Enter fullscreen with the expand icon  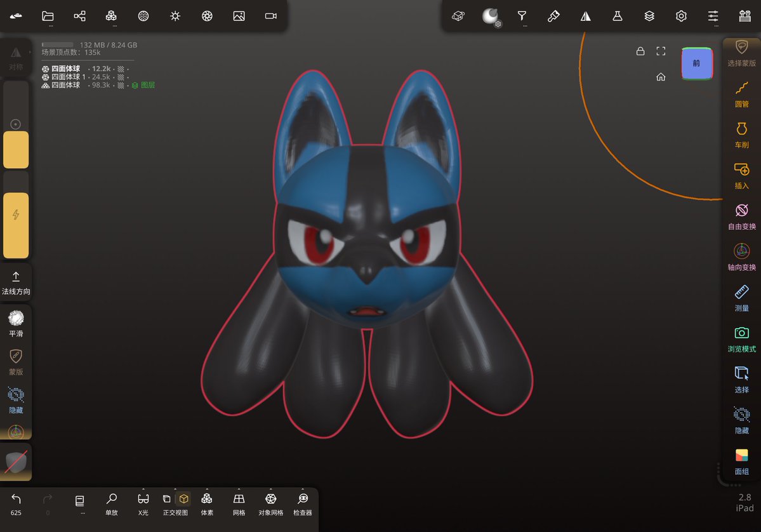coord(661,51)
